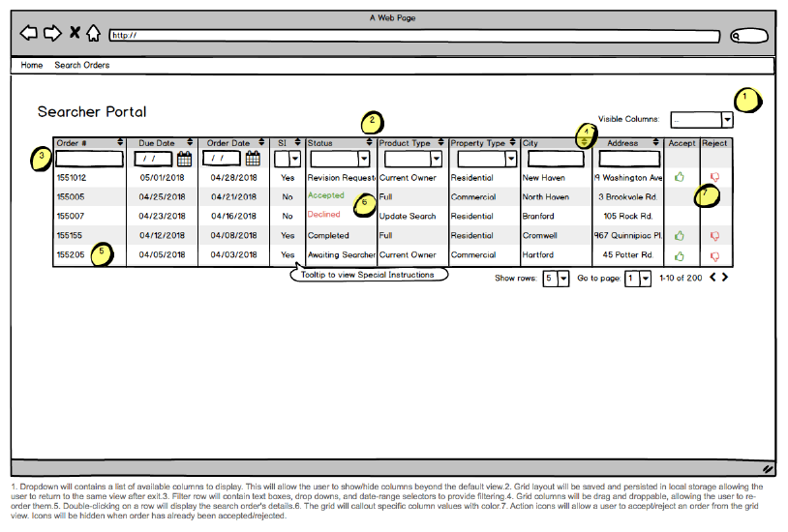Open the Go to page dropdown

pyautogui.click(x=638, y=278)
